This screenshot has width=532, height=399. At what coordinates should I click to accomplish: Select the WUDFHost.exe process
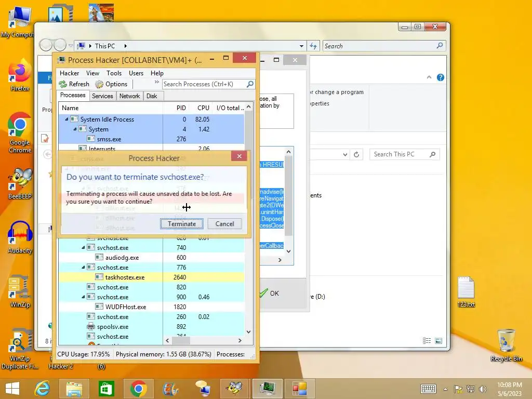pos(151,307)
